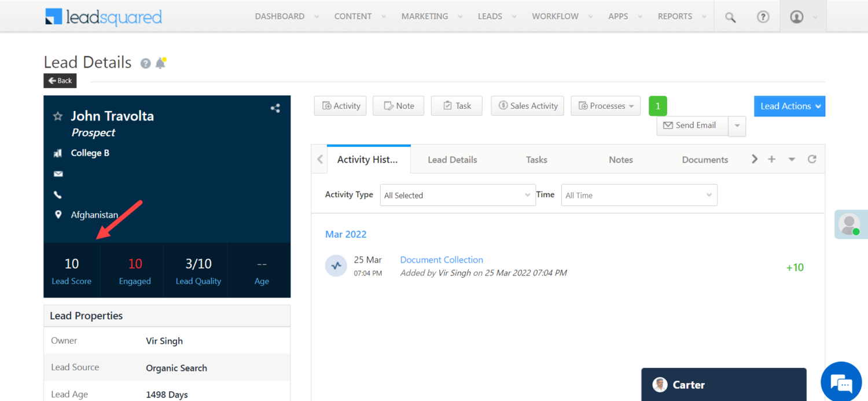Open the Document Collection activity link
The width and height of the screenshot is (868, 401).
point(441,259)
